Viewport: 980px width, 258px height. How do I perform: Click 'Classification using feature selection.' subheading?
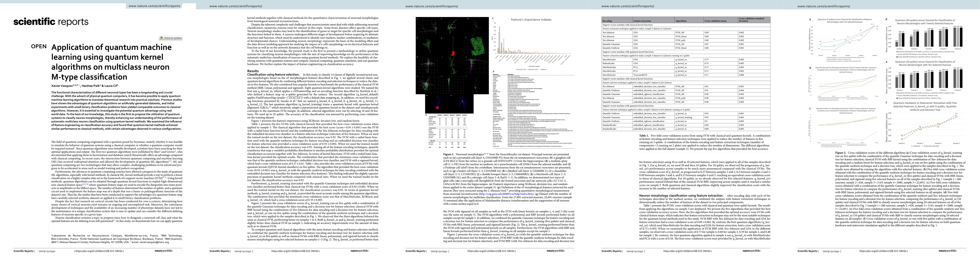[x=273, y=74]
